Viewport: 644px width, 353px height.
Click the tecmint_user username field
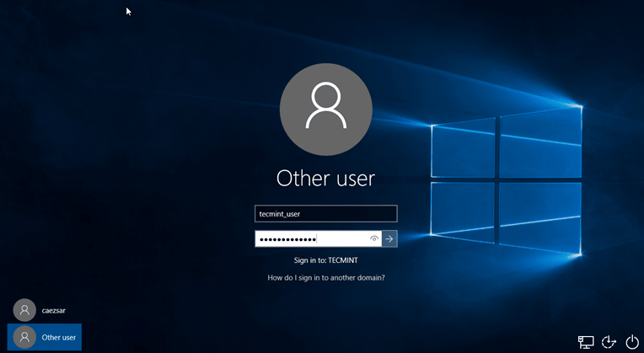[x=325, y=214]
